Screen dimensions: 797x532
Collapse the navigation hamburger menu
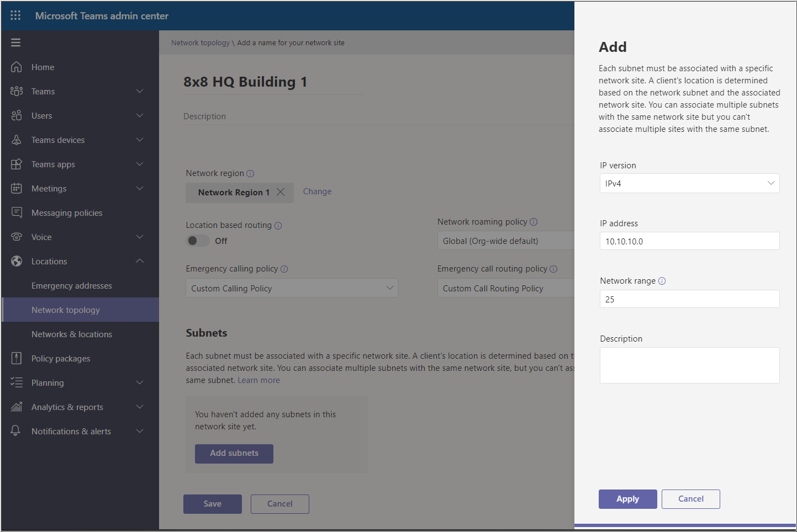(15, 42)
